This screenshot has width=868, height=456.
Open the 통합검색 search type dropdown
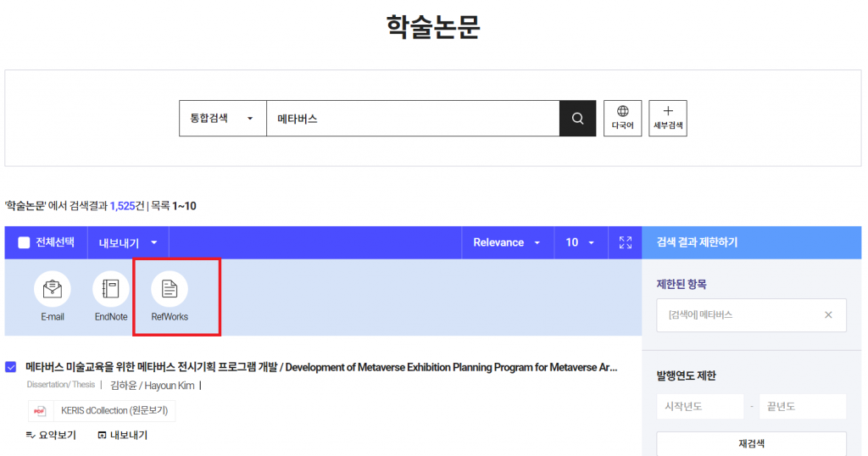point(222,119)
